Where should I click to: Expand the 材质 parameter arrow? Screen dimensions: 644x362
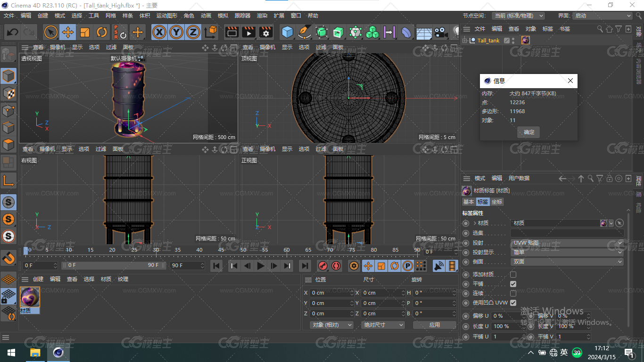pos(475,223)
